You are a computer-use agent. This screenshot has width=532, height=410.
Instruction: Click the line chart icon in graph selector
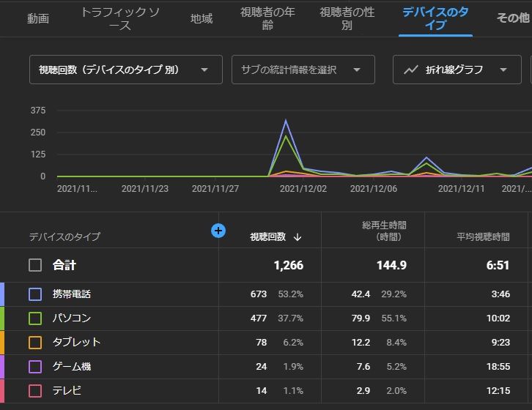tap(412, 70)
